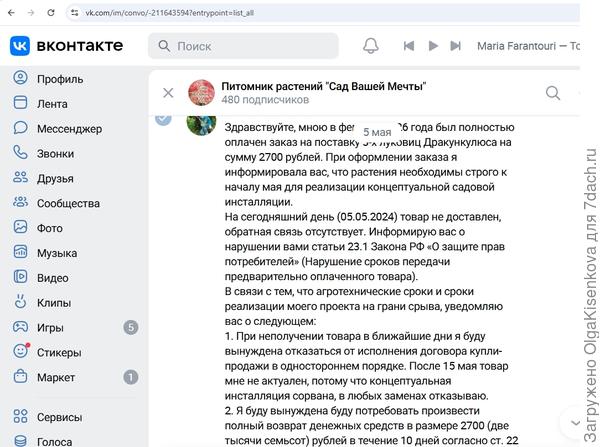Skip to next track
Screen dimensions: 600x447
pyautogui.click(x=455, y=46)
